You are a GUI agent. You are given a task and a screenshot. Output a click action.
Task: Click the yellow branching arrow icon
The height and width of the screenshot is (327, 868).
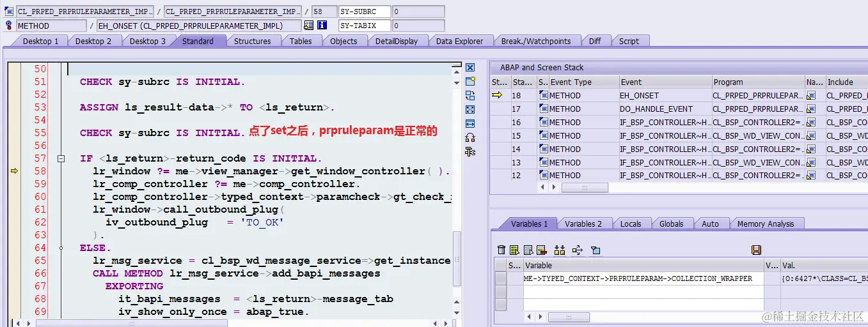point(578,250)
